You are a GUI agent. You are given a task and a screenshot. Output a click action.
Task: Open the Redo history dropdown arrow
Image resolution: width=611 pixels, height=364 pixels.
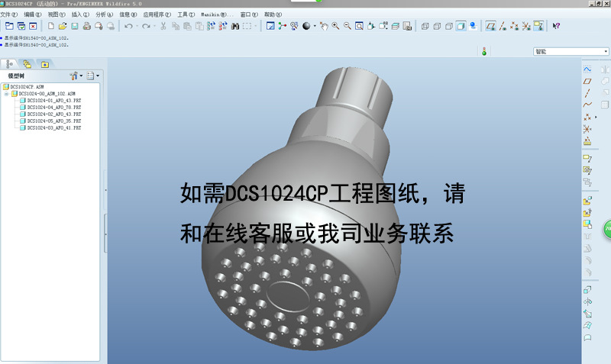pyautogui.click(x=155, y=26)
